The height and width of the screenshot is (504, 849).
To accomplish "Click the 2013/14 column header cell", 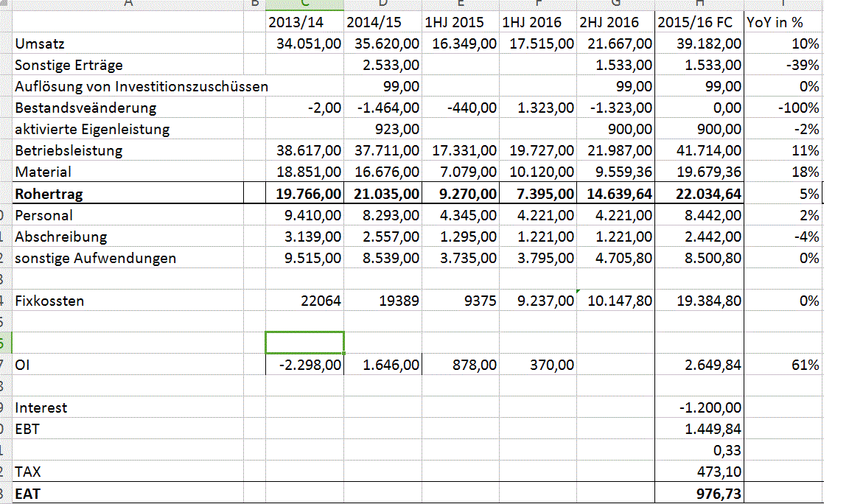I will pos(304,22).
